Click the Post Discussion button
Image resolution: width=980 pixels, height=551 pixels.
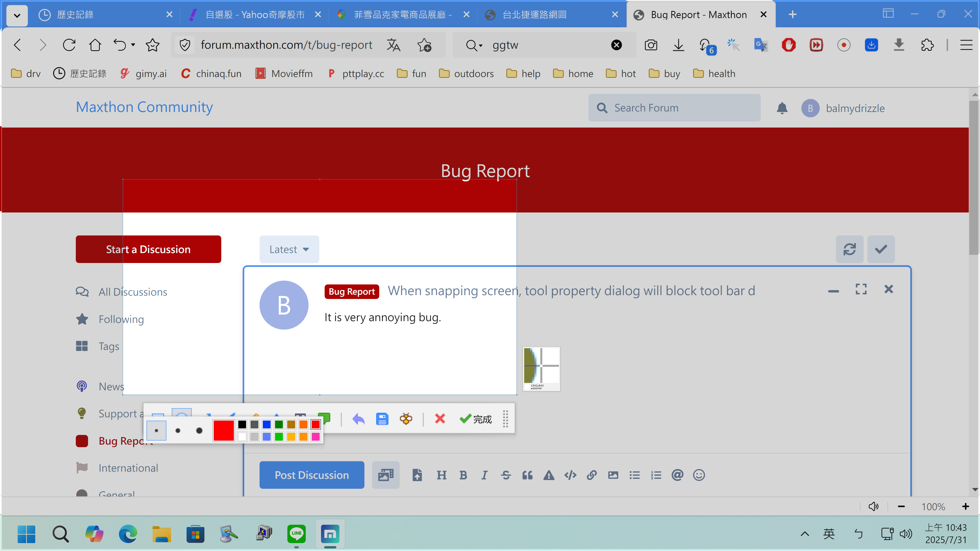312,475
